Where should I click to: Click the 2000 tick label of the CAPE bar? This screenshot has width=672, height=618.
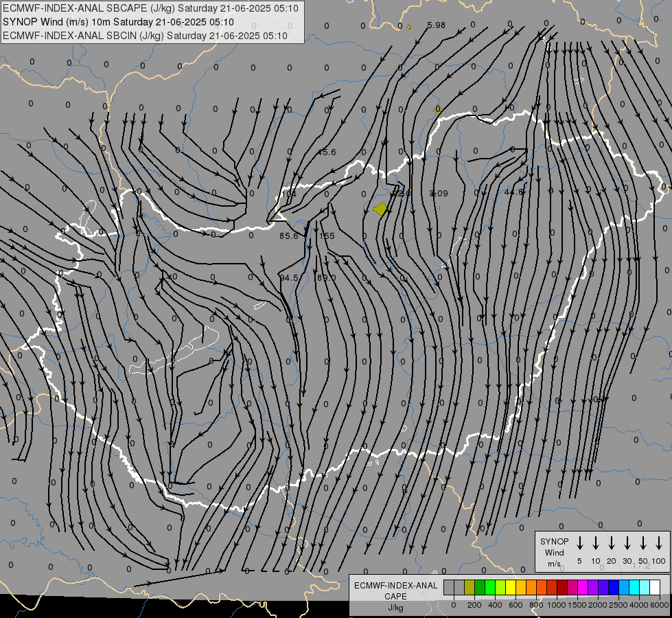[598, 605]
